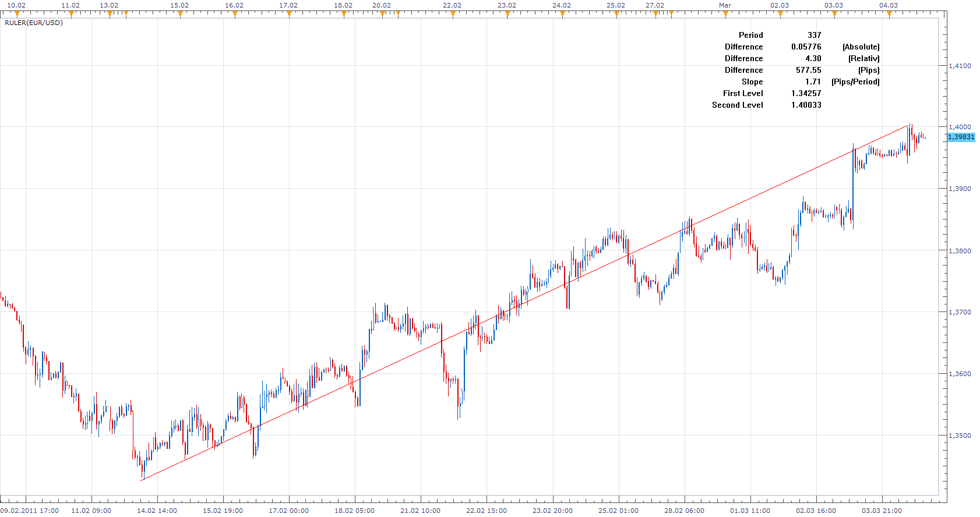This screenshot has height=517, width=980.
Task: Click the orange marker under 23.02
Action: point(507,15)
